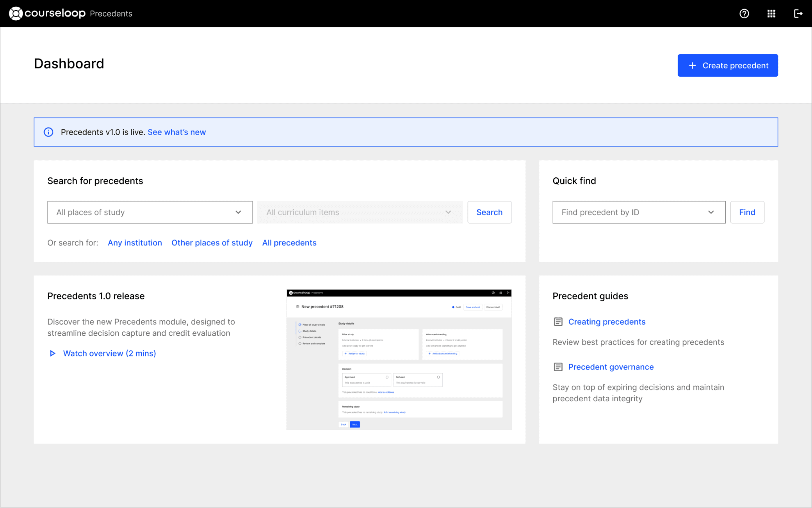Click the courseloop logo icon
812x508 pixels.
coord(16,13)
